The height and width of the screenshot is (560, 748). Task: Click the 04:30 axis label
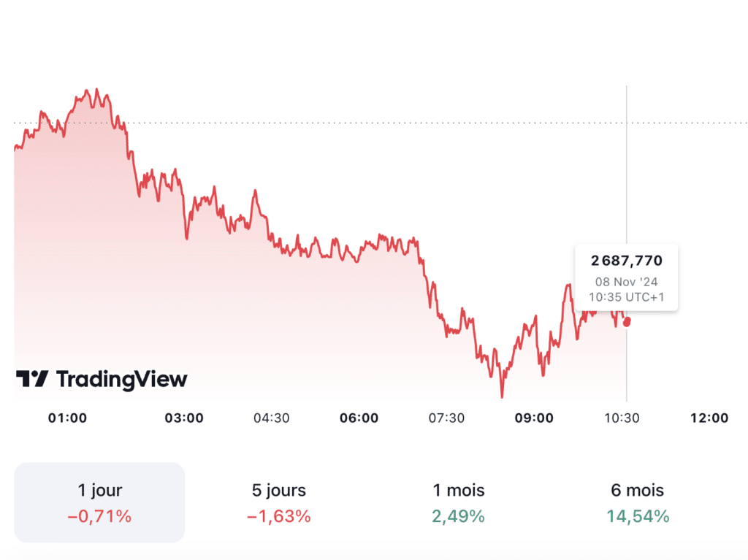pos(272,418)
